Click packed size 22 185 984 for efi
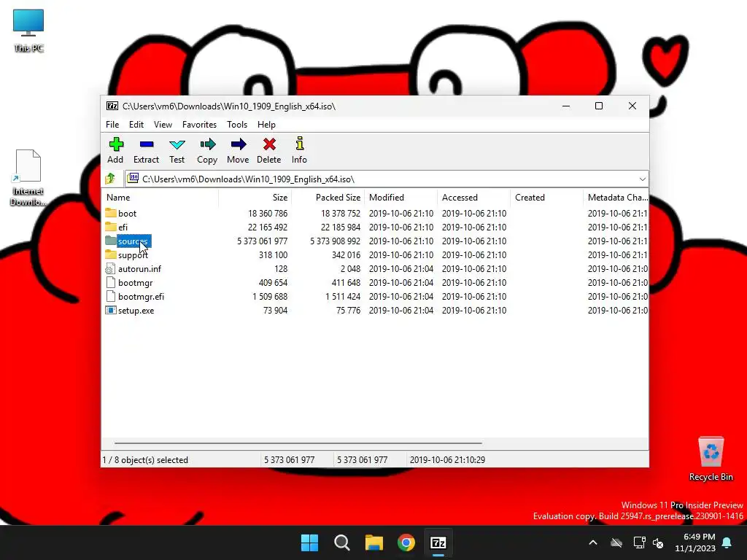Image resolution: width=747 pixels, height=560 pixels. (x=340, y=227)
